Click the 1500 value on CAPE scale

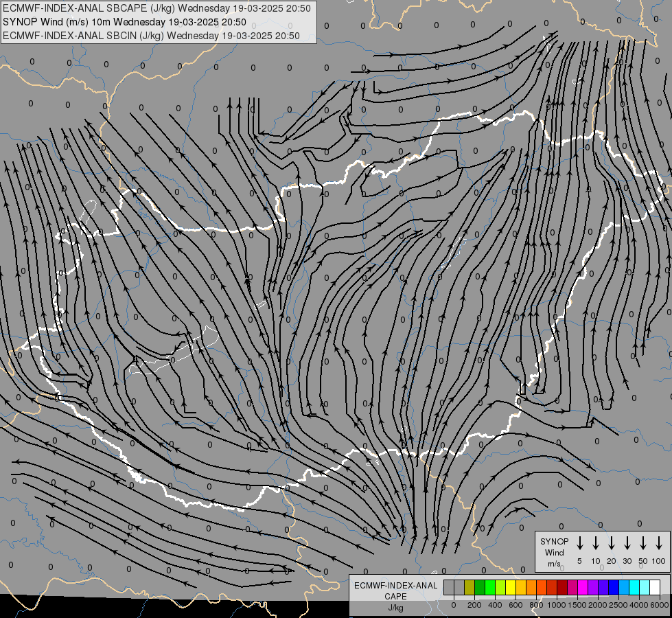point(577,605)
